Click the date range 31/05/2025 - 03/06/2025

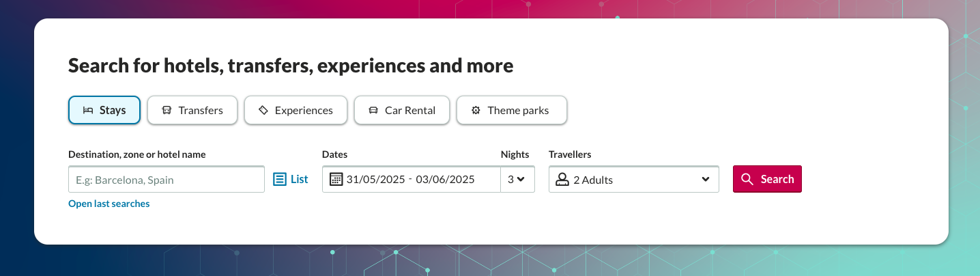(410, 180)
